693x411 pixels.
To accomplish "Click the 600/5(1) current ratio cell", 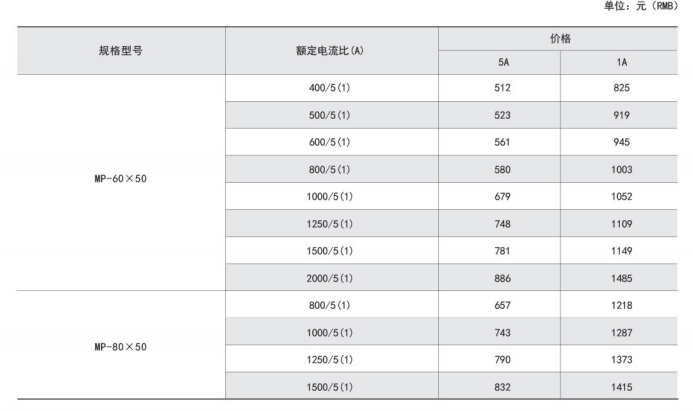I will [329, 142].
